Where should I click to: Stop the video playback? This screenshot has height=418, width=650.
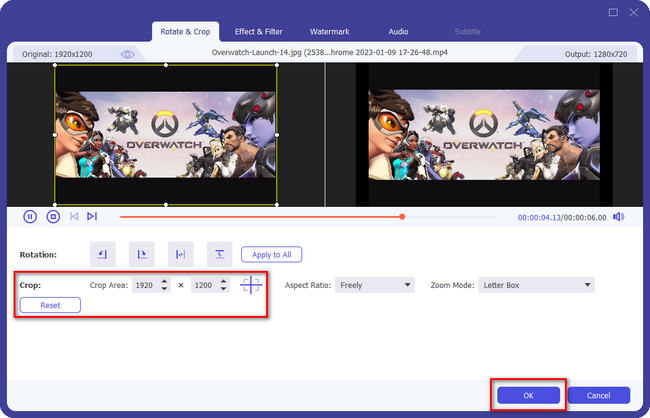53,216
